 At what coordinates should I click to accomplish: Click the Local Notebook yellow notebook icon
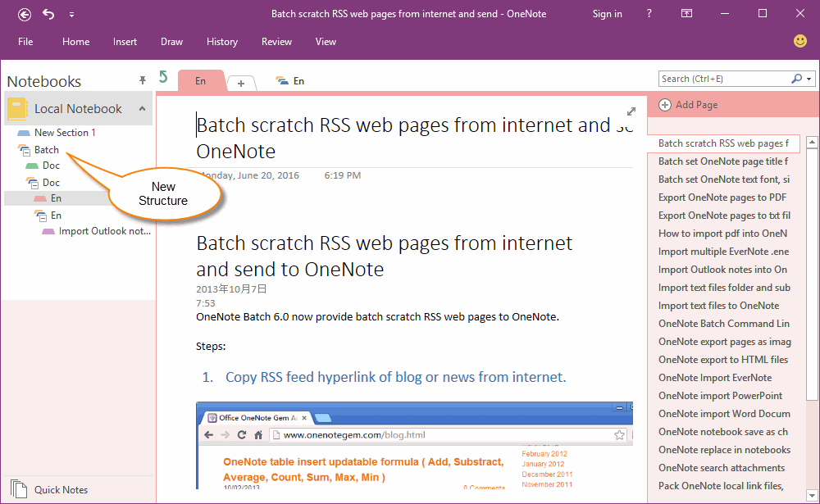[x=16, y=109]
